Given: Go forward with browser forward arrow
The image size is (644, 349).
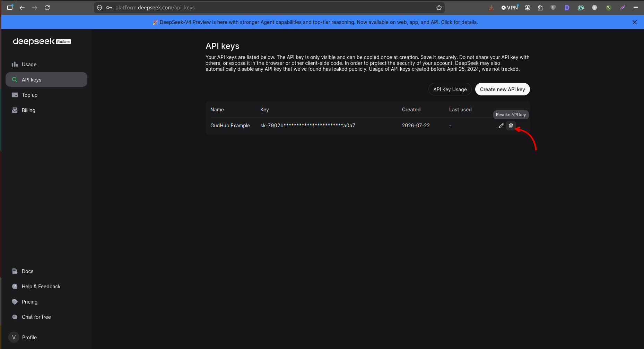Looking at the screenshot, I should coord(35,8).
